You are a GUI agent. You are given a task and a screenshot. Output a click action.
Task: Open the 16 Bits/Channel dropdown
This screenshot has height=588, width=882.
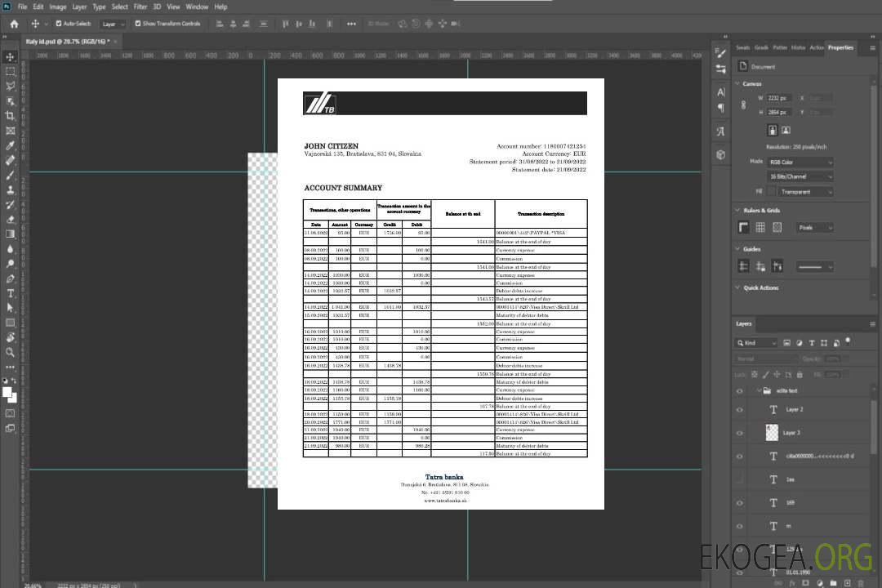pyautogui.click(x=800, y=176)
